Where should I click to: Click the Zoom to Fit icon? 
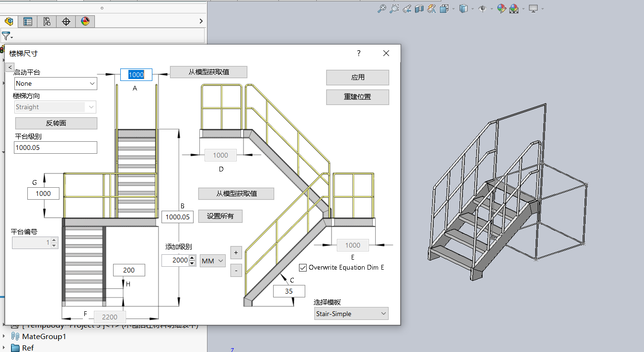click(382, 9)
